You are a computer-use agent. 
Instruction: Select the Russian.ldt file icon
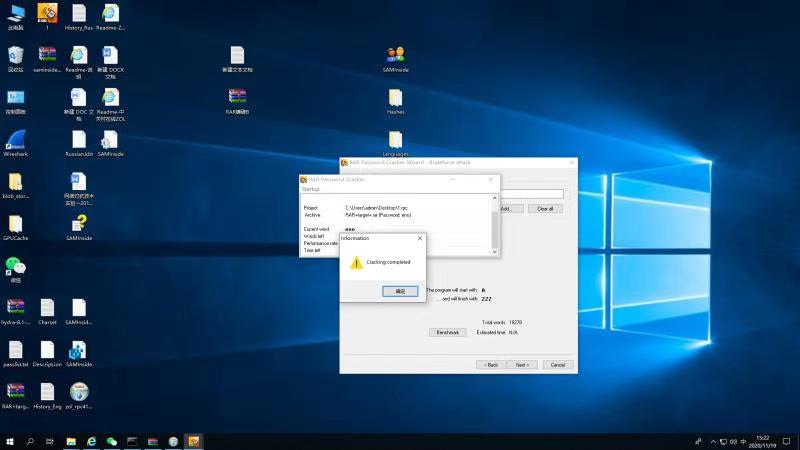pos(79,143)
